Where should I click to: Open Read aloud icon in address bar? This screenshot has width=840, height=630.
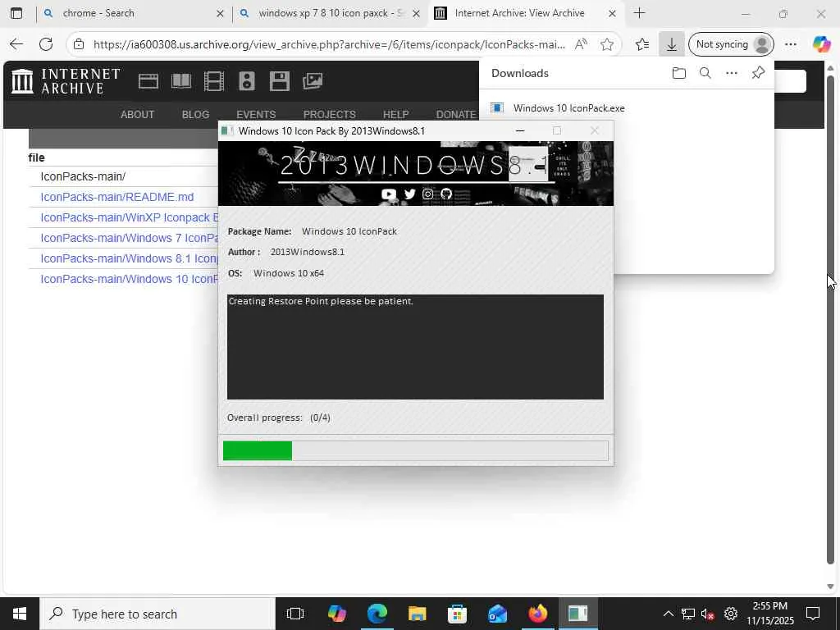[581, 44]
